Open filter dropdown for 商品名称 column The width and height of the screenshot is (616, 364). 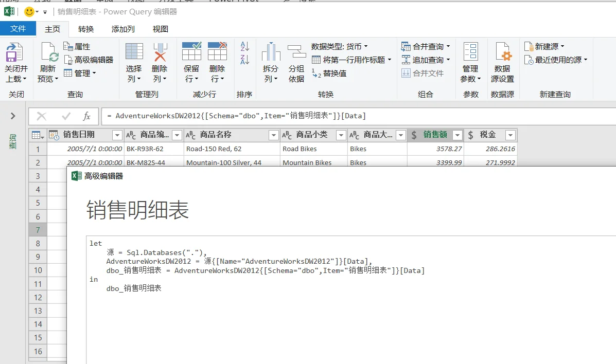click(273, 135)
